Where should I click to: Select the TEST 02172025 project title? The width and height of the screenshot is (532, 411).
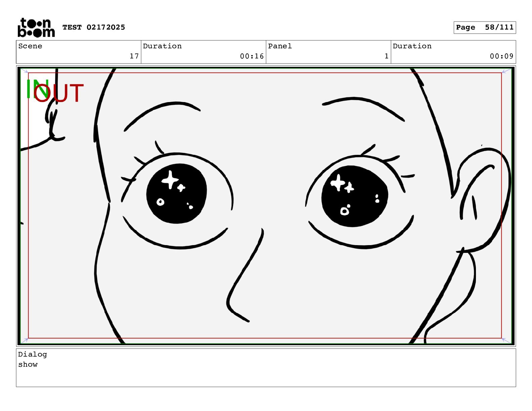pyautogui.click(x=94, y=27)
